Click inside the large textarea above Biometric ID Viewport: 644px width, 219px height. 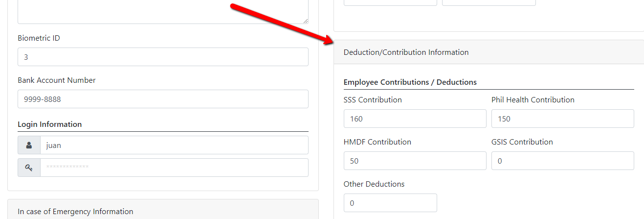[163, 10]
